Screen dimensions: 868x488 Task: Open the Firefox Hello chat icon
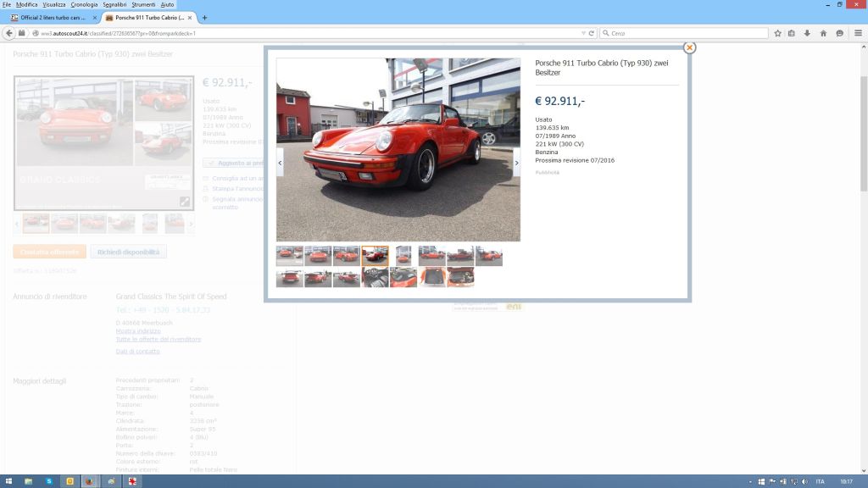[840, 33]
